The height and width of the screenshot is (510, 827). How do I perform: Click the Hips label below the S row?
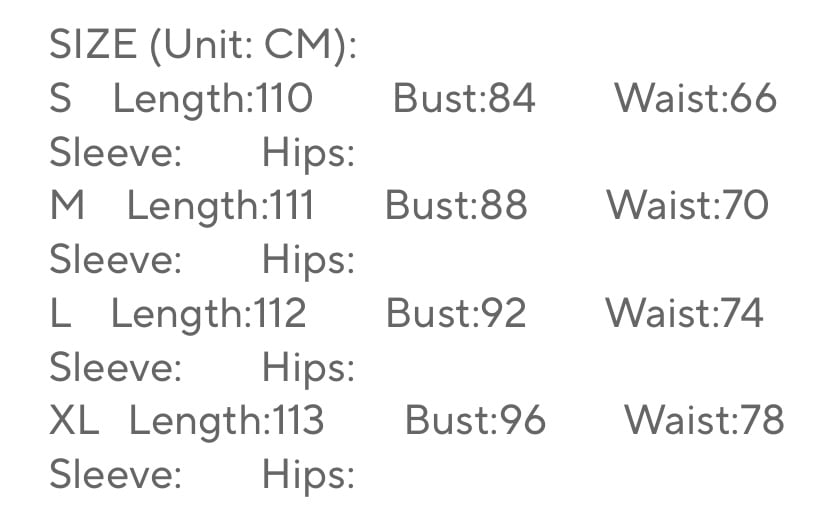(309, 153)
